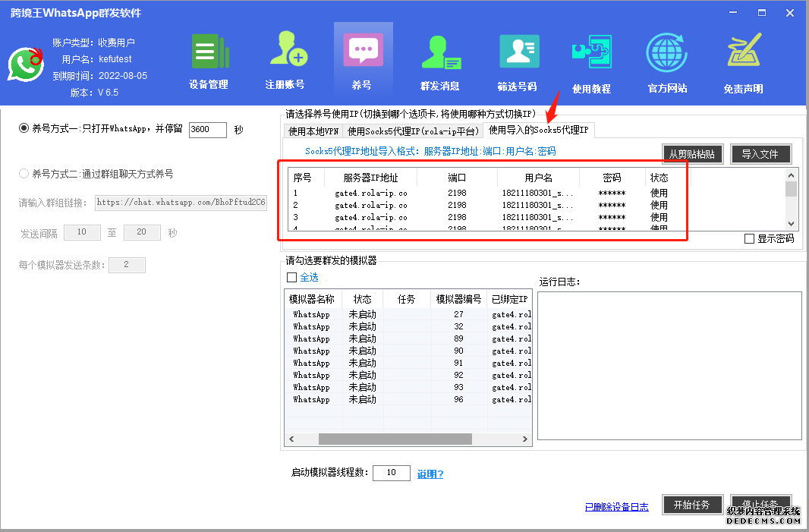Open the 说明 help link
Image resolution: width=809 pixels, height=532 pixels.
[430, 472]
